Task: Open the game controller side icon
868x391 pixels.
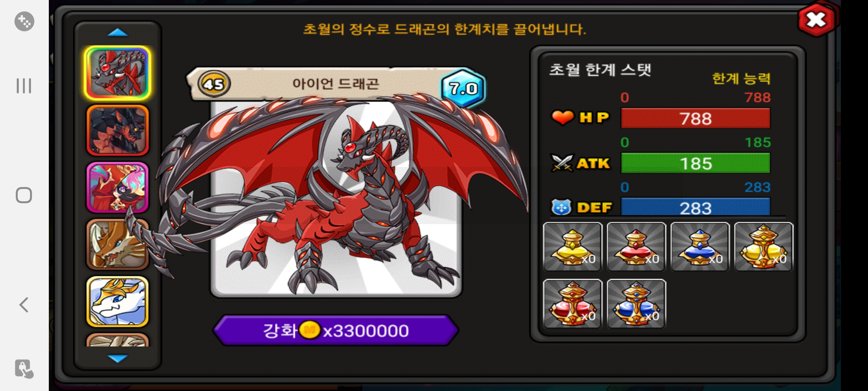Action: pos(24,21)
